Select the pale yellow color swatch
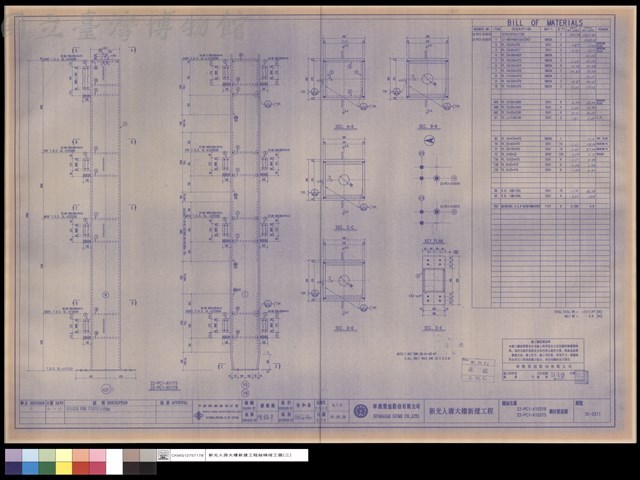The width and height of the screenshot is (640, 480). [64, 456]
